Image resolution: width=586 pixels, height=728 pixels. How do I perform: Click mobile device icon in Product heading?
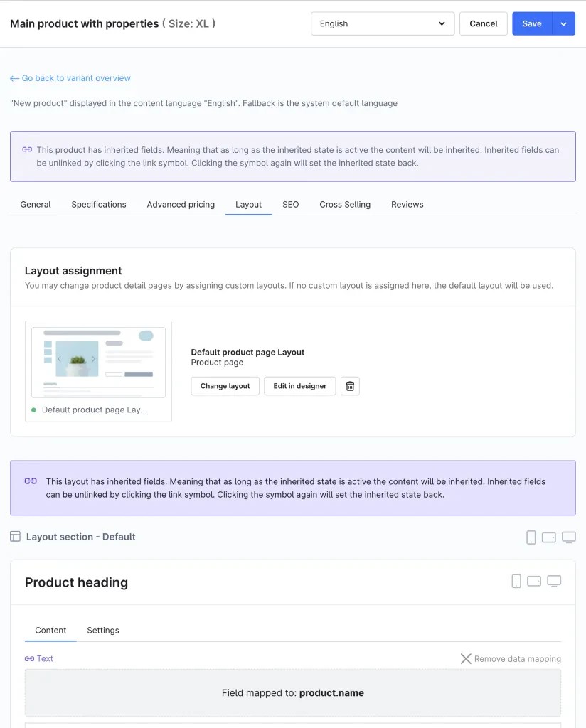pyautogui.click(x=516, y=582)
